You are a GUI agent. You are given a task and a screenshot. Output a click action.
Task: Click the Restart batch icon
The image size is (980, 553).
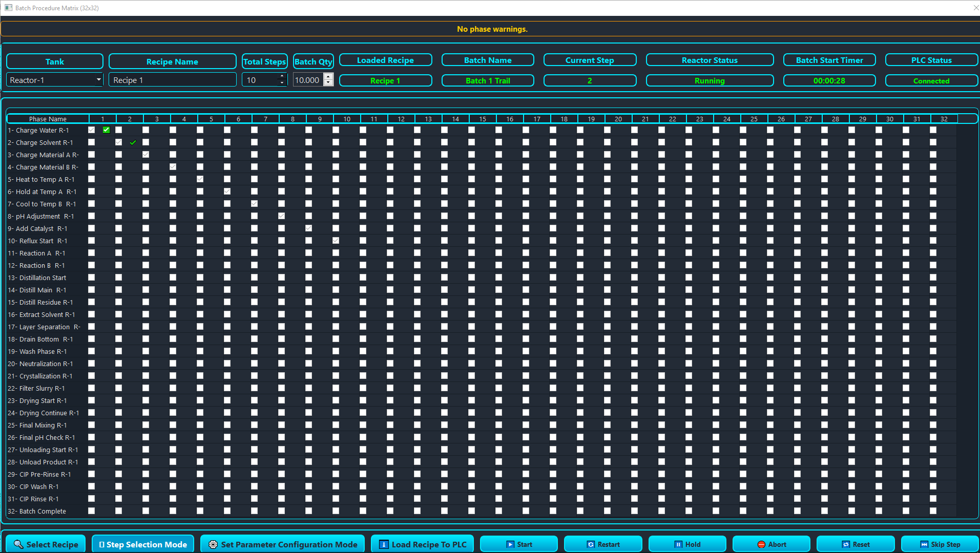(591, 544)
